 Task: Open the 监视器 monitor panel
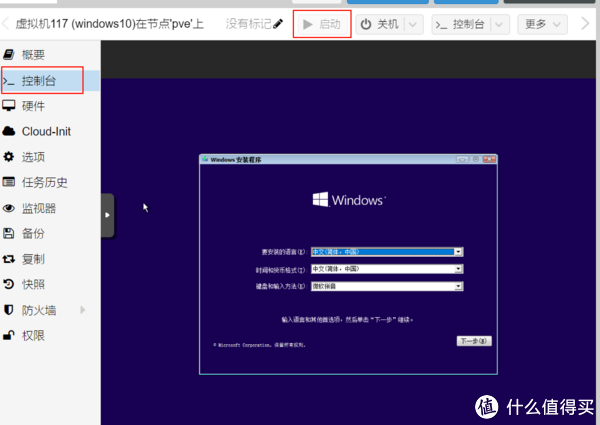pos(39,208)
